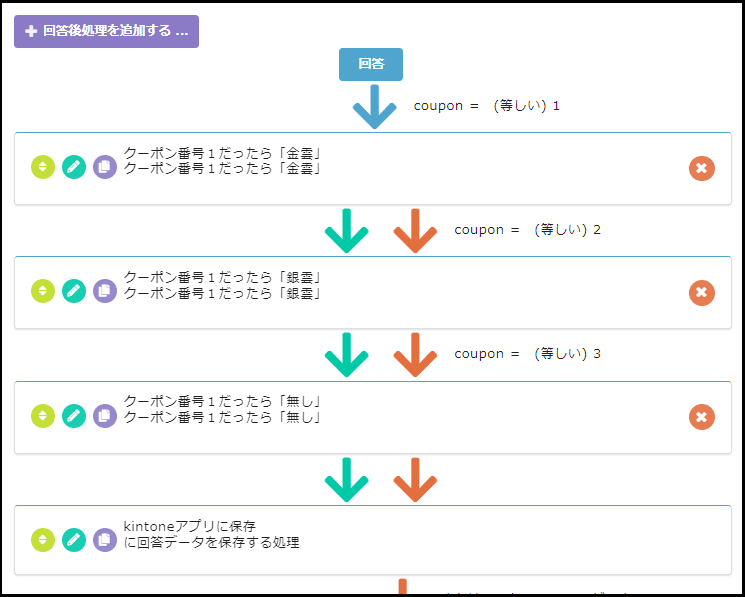The image size is (745, 597).
Task: Click condition text coupon = (等しい) 2
Action: pyautogui.click(x=527, y=230)
